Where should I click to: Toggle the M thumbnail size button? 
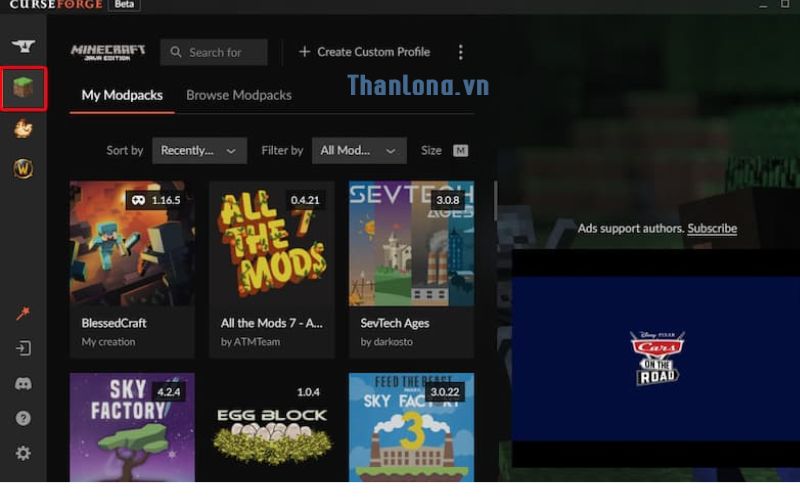coord(460,150)
